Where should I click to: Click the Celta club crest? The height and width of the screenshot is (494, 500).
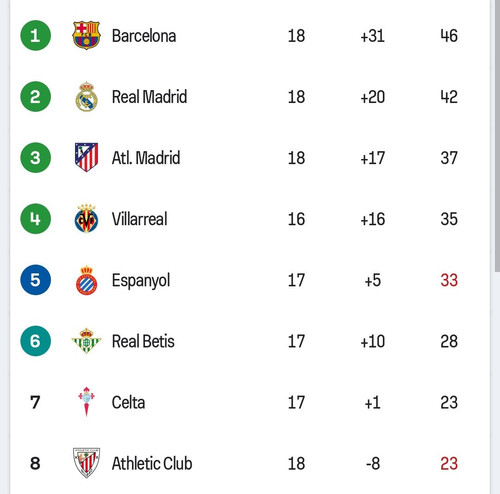tap(86, 402)
